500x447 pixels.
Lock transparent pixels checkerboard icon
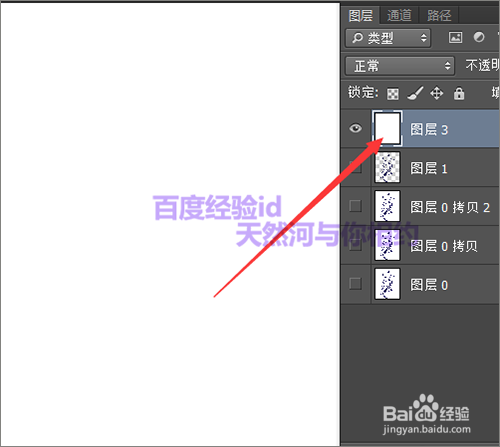[x=393, y=94]
